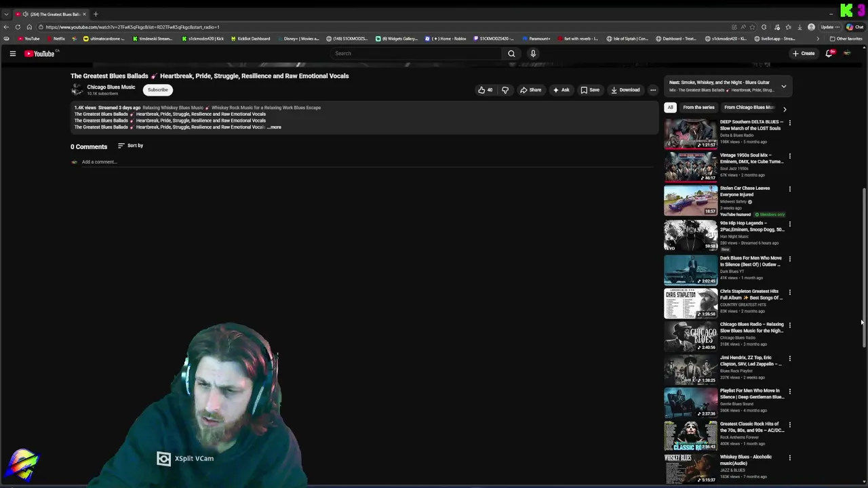Open the browser profile avatar icon
868x488 pixels.
pyautogui.click(x=812, y=27)
